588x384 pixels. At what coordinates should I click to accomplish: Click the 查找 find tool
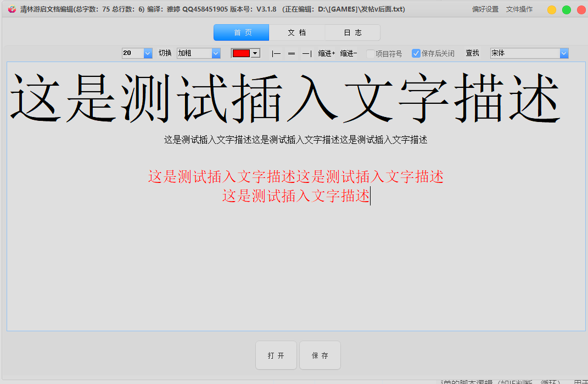(472, 53)
